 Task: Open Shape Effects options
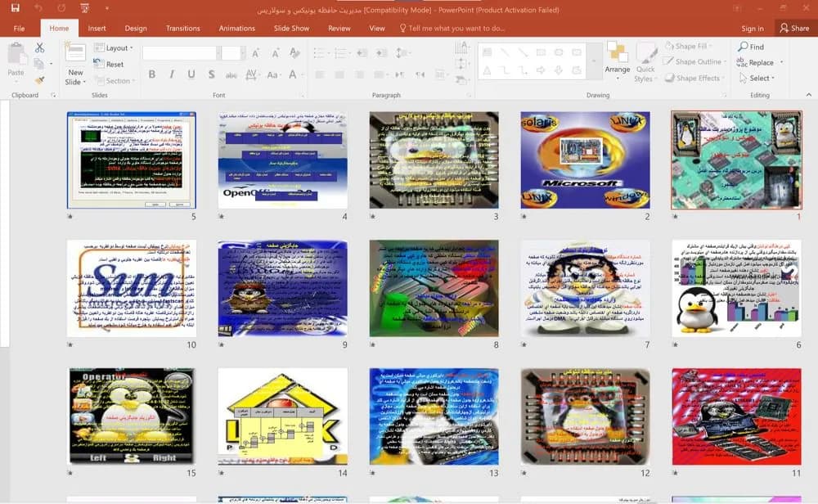(x=694, y=78)
